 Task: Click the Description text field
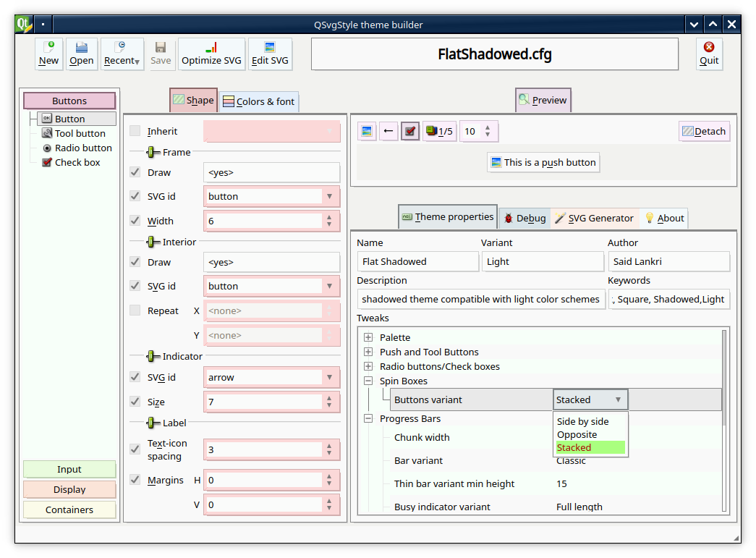click(x=481, y=299)
